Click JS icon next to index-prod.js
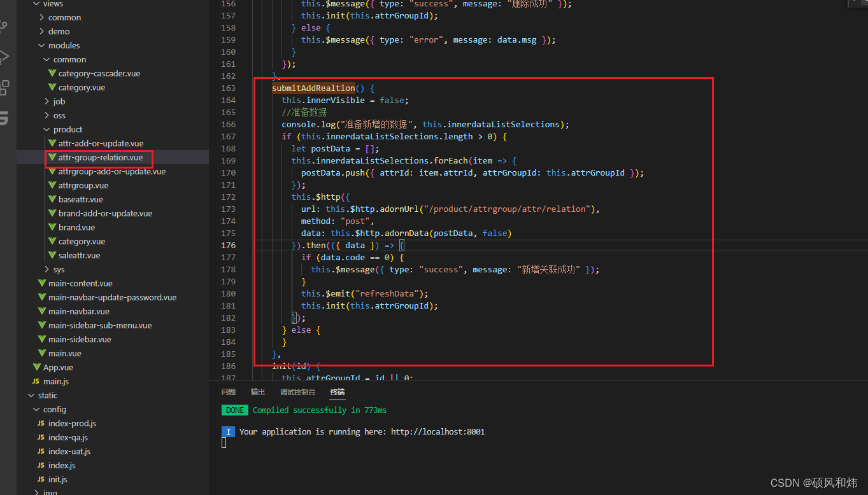This screenshot has height=495, width=868. click(x=41, y=424)
